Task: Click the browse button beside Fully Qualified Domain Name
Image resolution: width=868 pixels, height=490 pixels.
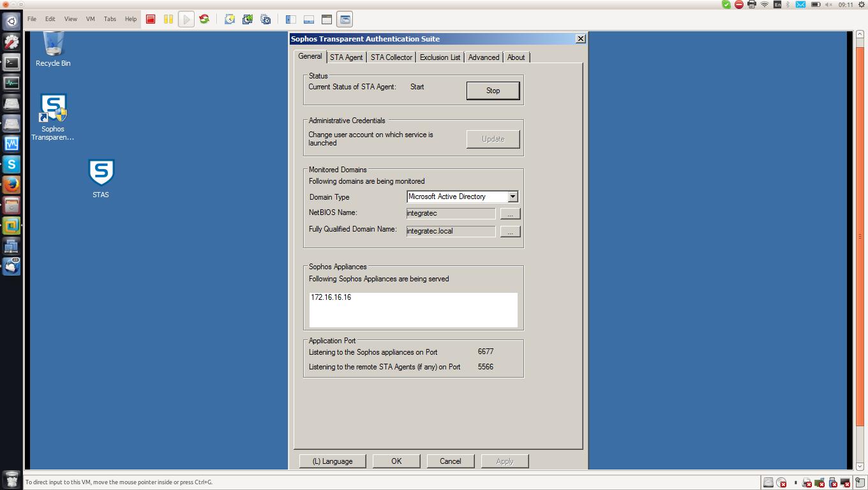Action: point(510,232)
